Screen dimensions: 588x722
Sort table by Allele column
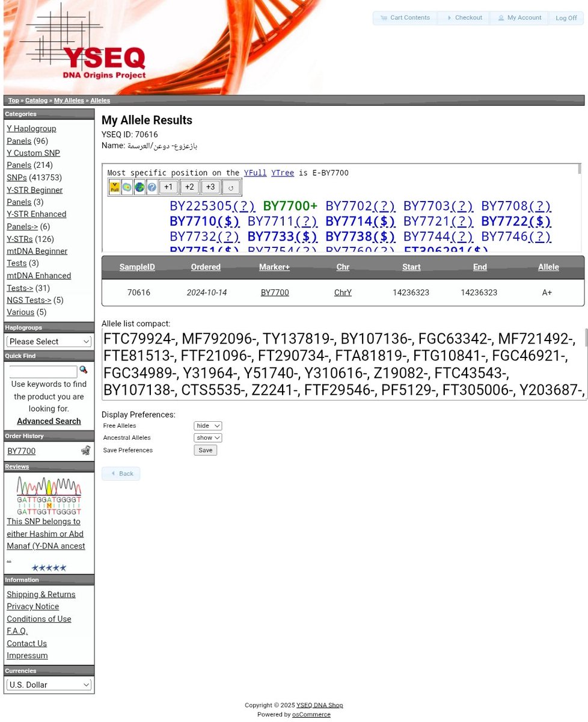tap(548, 267)
